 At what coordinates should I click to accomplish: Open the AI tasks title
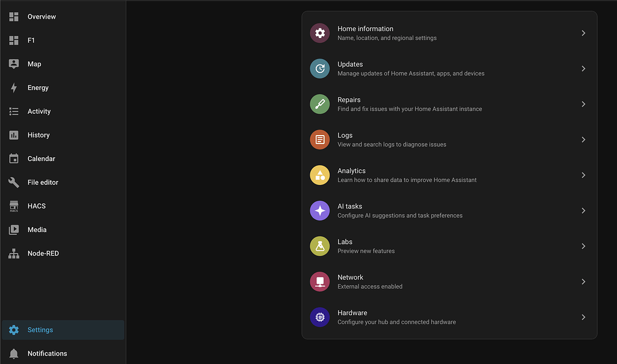point(349,206)
